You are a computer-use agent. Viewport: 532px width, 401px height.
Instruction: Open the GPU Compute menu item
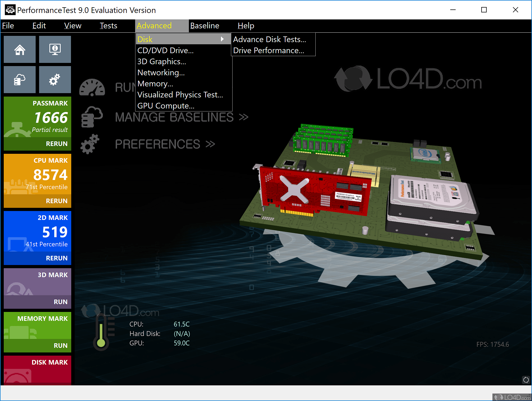(x=166, y=106)
